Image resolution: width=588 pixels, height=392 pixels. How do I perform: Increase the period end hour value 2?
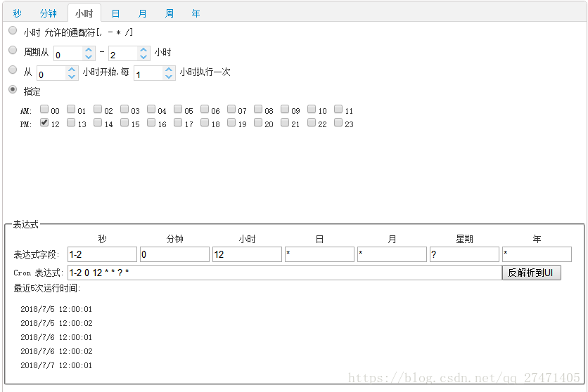[143, 50]
